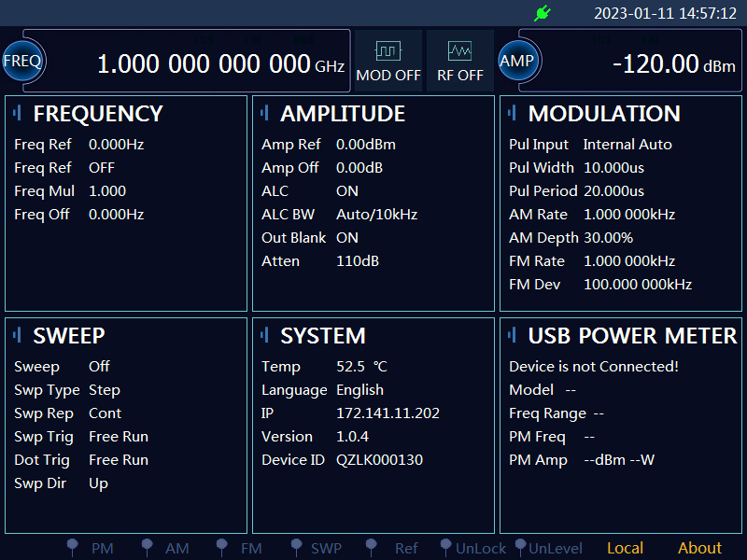The height and width of the screenshot is (560, 747).
Task: Select the Local control button
Action: tap(625, 548)
